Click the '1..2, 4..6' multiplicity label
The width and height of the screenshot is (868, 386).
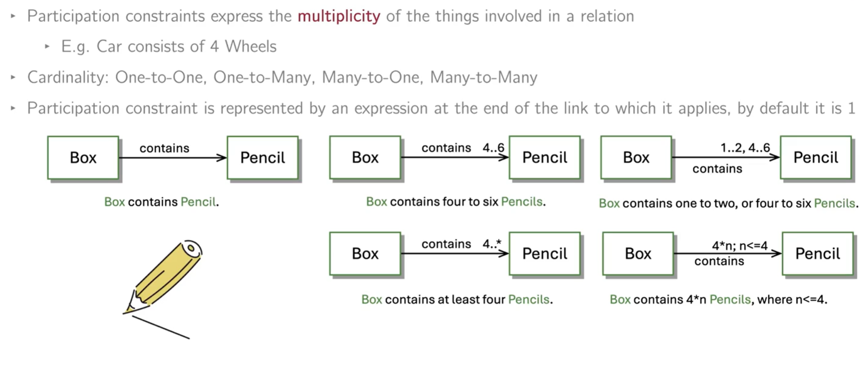(x=745, y=148)
